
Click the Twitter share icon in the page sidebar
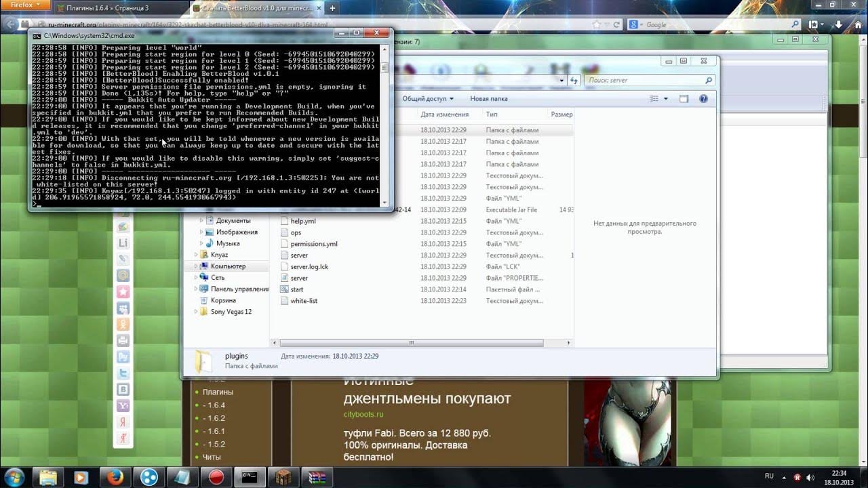coord(123,373)
